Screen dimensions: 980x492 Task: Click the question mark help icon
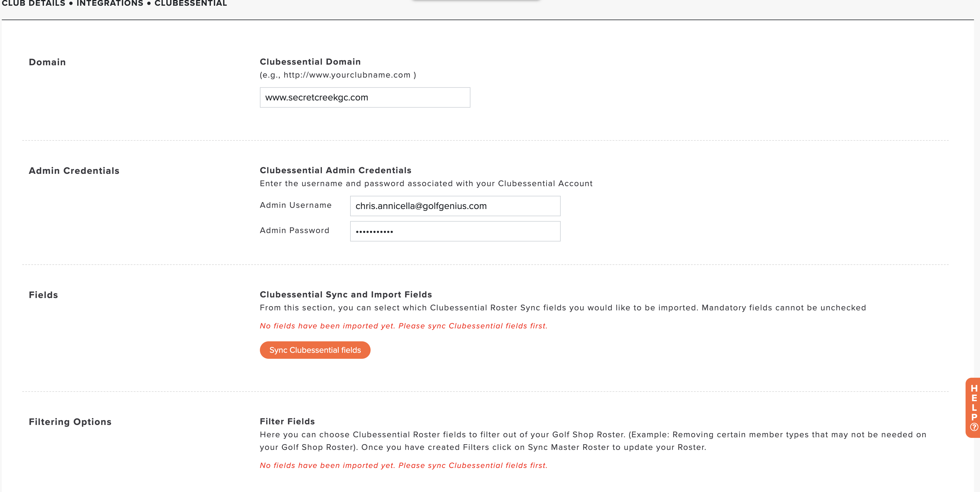(x=974, y=427)
